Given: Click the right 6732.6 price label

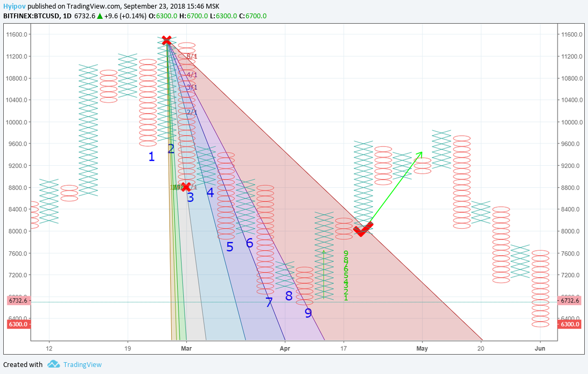Looking at the screenshot, I should click(x=570, y=301).
